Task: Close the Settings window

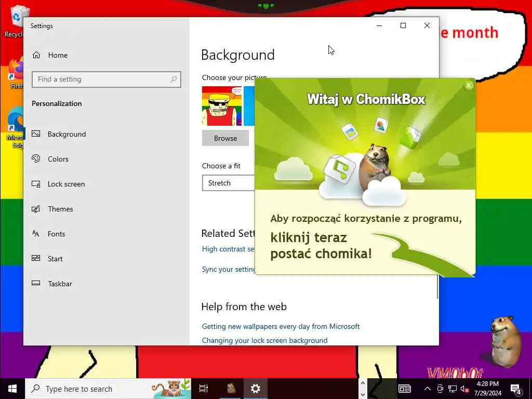Action: click(x=427, y=25)
